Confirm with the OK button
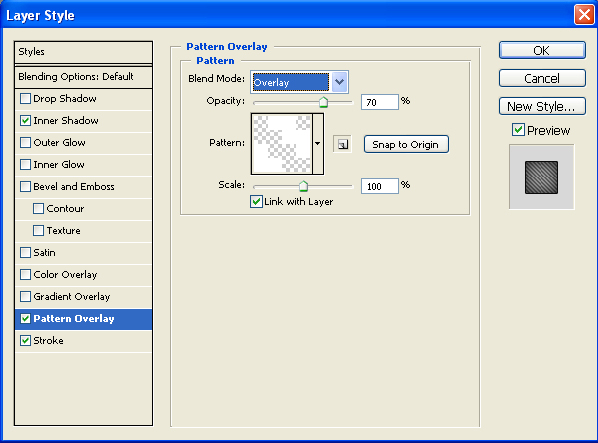 pyautogui.click(x=542, y=50)
